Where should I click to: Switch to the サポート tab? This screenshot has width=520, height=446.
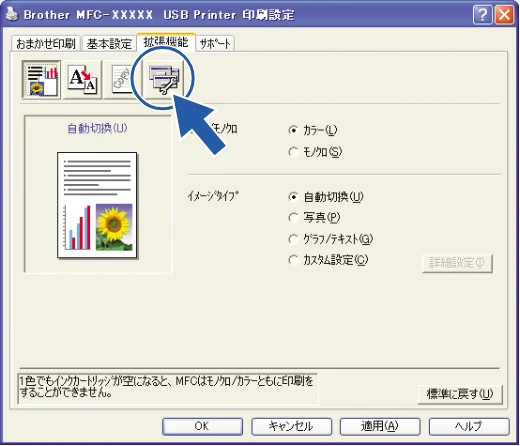215,44
